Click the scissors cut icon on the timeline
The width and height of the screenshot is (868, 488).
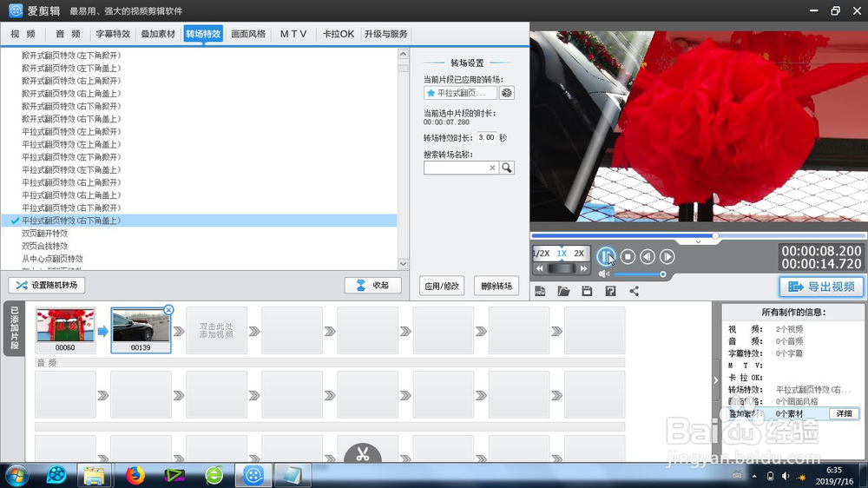tap(363, 454)
